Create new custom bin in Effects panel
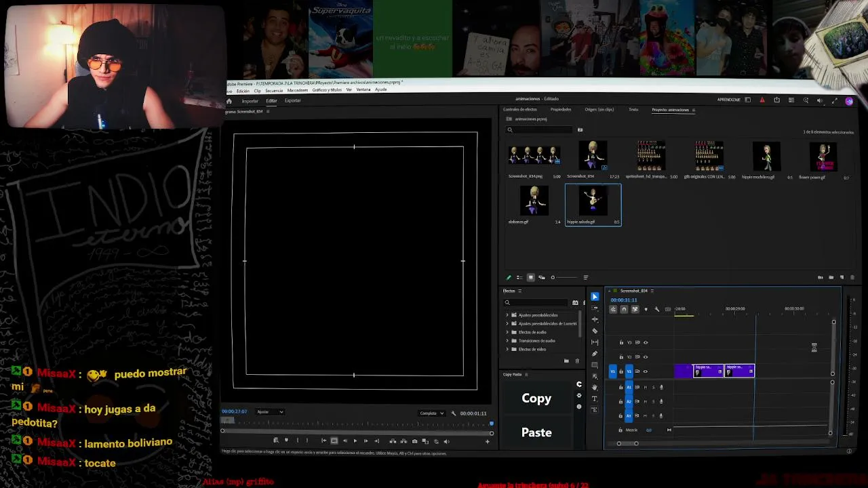 coord(566,361)
